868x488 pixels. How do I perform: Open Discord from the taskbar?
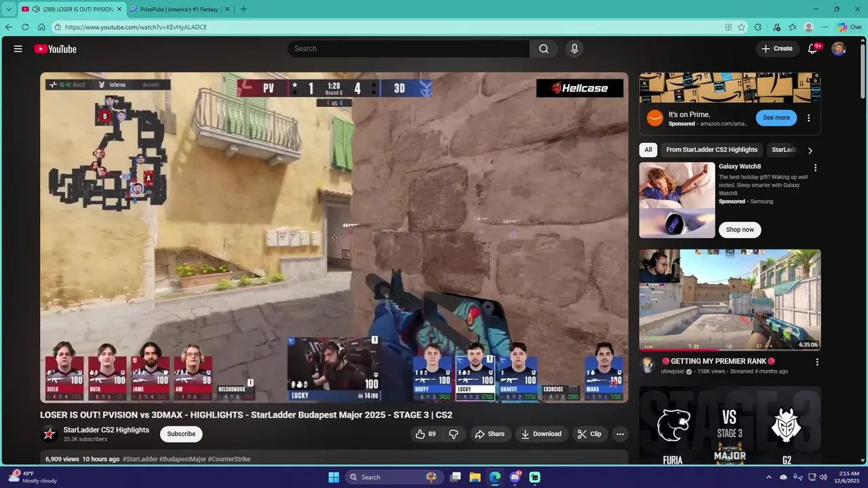point(515,477)
